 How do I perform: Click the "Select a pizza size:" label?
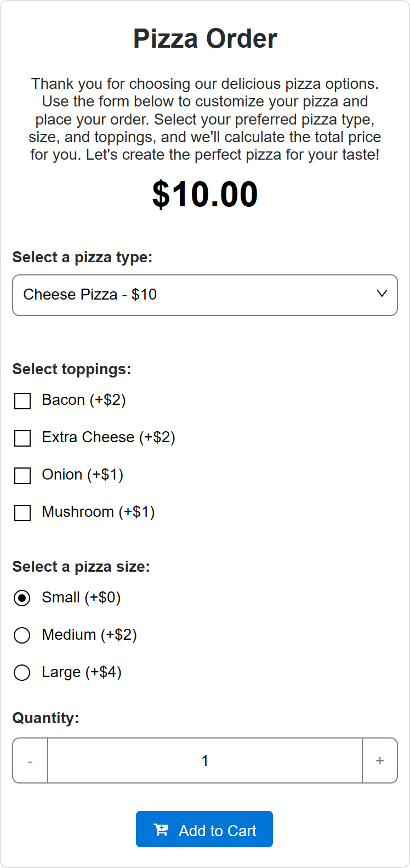(81, 567)
